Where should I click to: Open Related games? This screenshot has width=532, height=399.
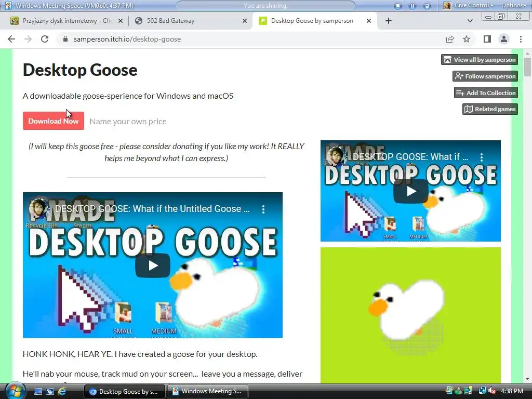click(x=490, y=109)
